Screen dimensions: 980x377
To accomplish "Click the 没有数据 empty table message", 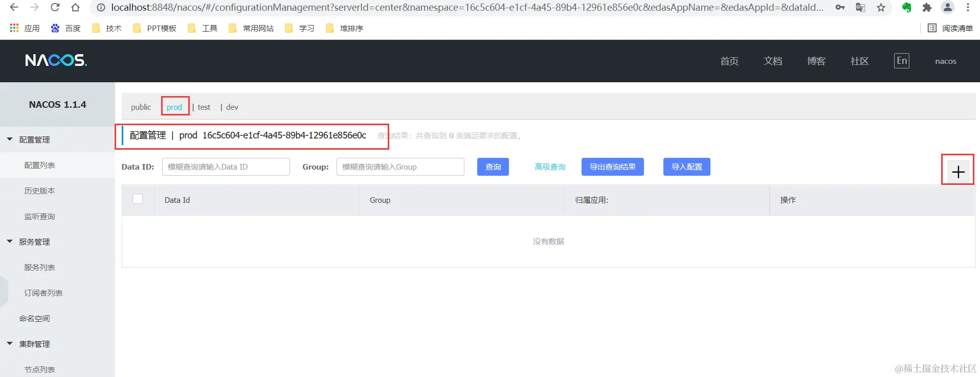I will coord(548,241).
